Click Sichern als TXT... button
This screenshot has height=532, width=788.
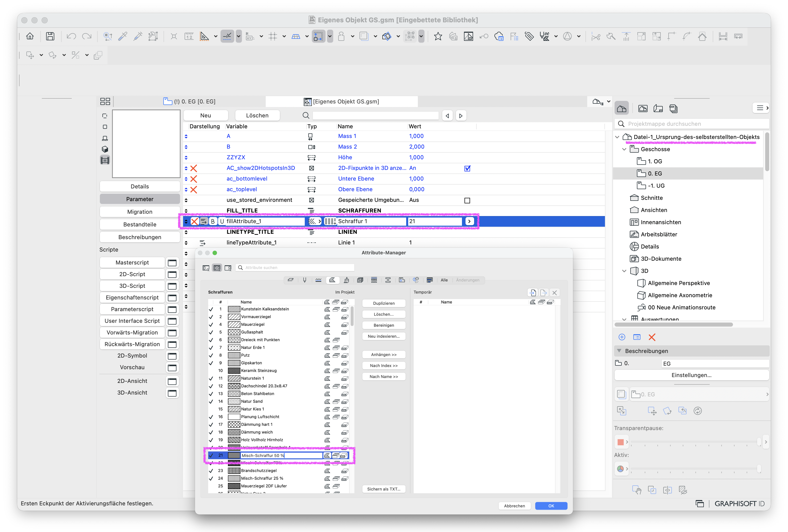[x=384, y=489]
